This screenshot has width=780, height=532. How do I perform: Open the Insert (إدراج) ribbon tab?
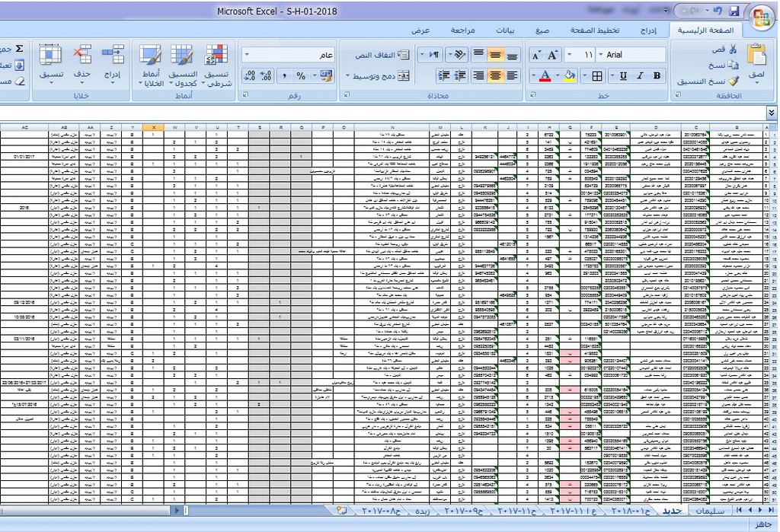[x=648, y=30]
